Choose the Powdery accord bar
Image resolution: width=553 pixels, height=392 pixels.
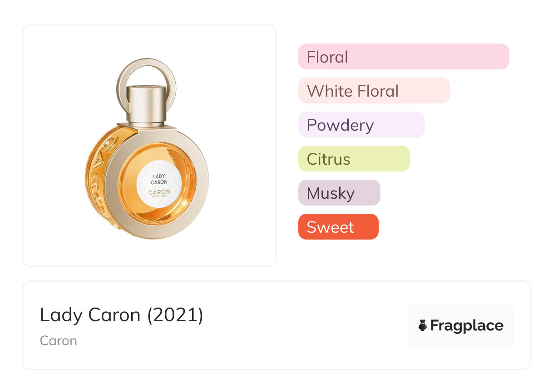[x=361, y=125]
